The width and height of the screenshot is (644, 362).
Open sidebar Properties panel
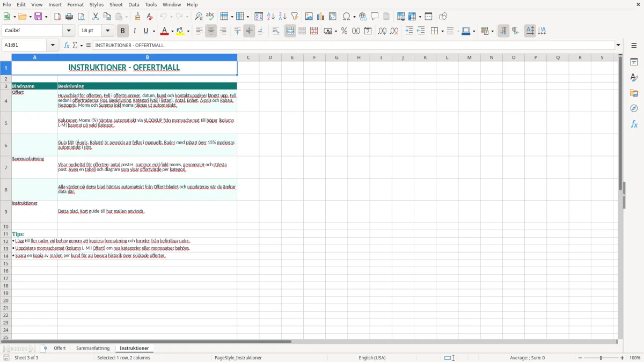click(x=634, y=62)
